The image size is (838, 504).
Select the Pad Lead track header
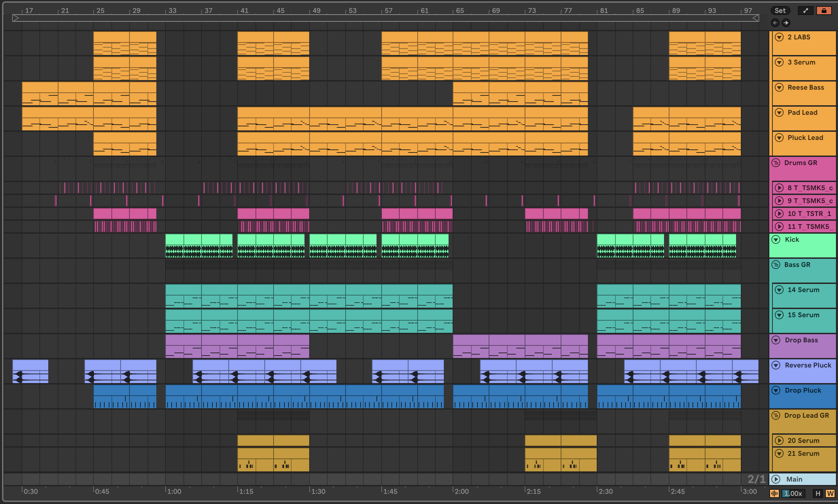click(x=802, y=113)
